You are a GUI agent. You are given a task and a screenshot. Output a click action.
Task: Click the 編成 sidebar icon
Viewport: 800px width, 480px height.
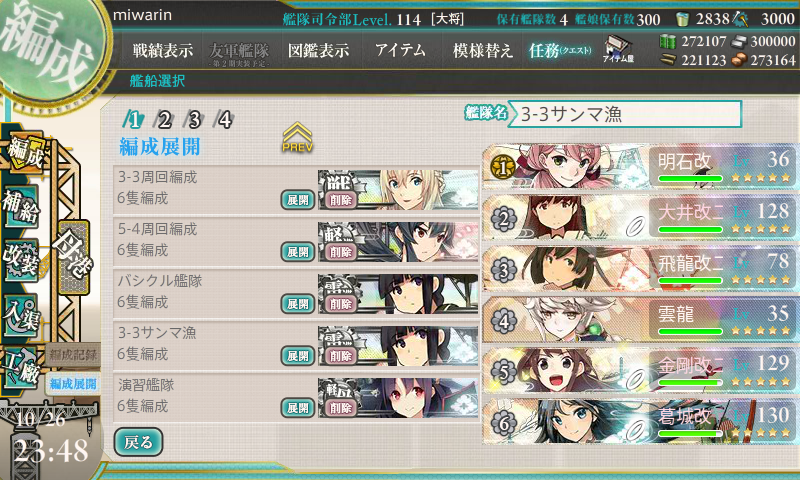(24, 153)
